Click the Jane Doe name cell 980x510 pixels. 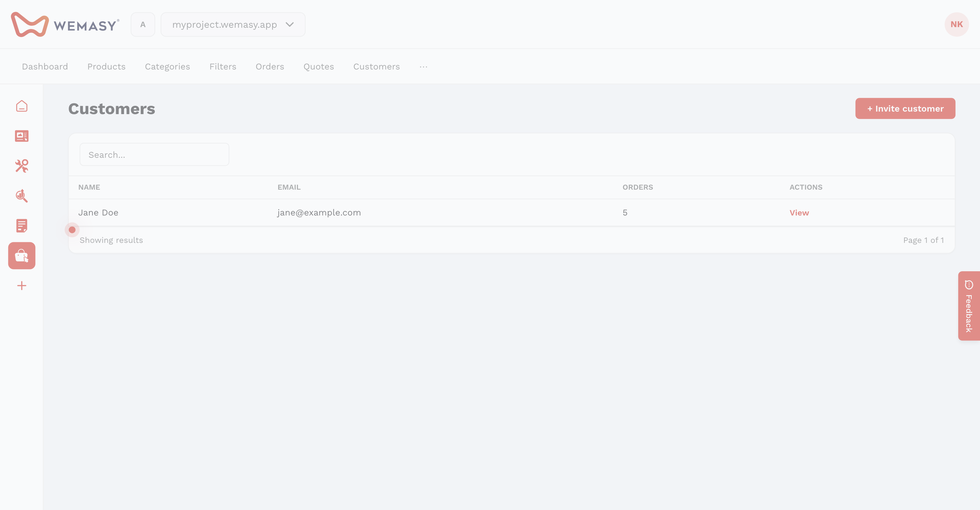98,213
